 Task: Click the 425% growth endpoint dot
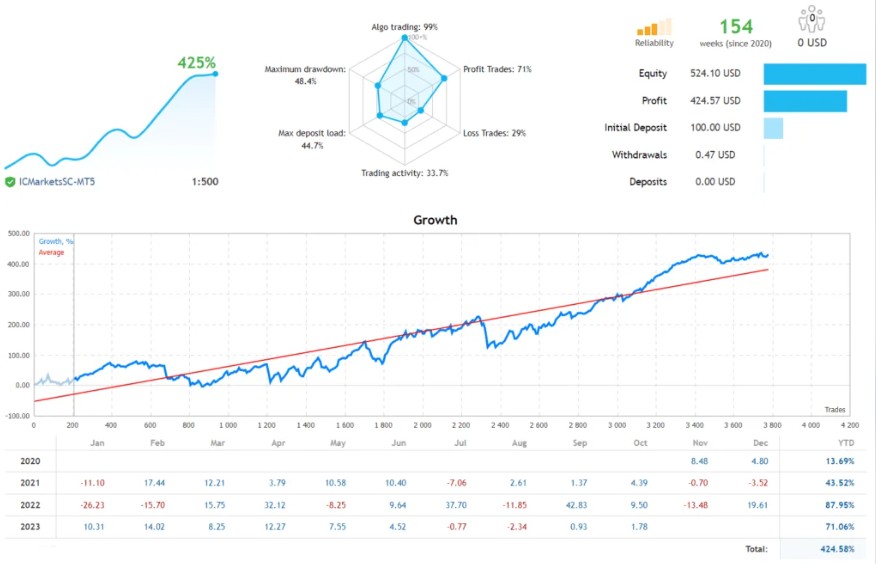(215, 73)
